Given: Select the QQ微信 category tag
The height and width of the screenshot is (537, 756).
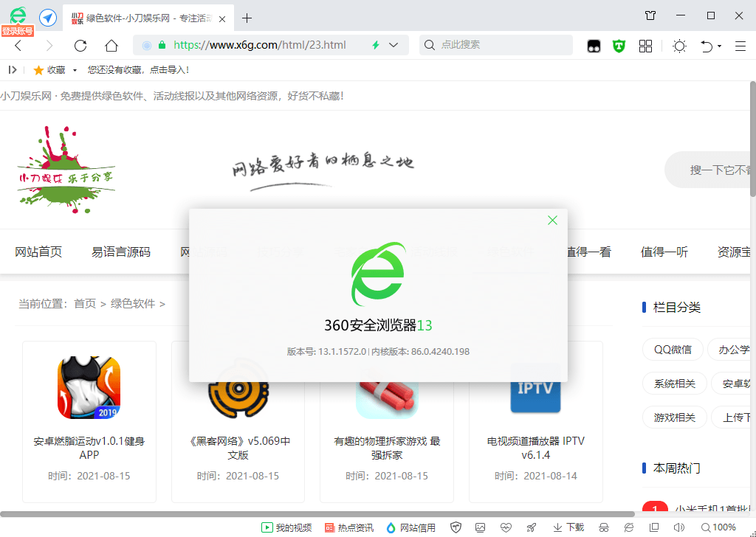Looking at the screenshot, I should [673, 350].
